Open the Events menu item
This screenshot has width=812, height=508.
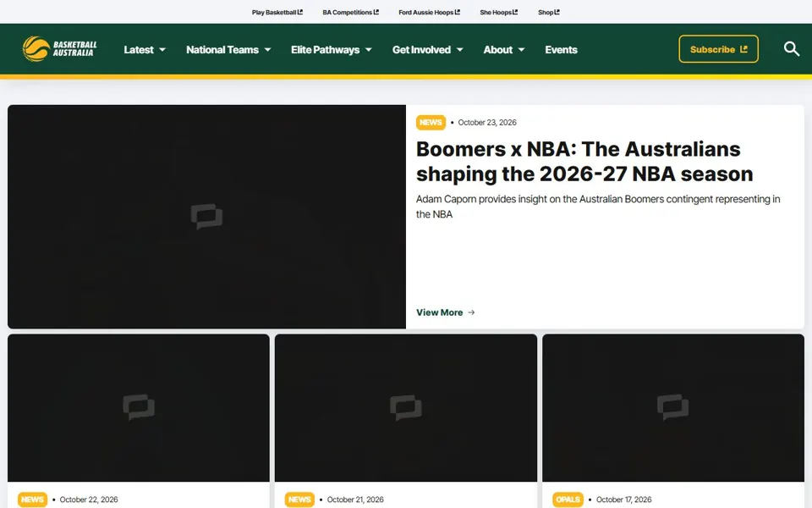point(561,50)
